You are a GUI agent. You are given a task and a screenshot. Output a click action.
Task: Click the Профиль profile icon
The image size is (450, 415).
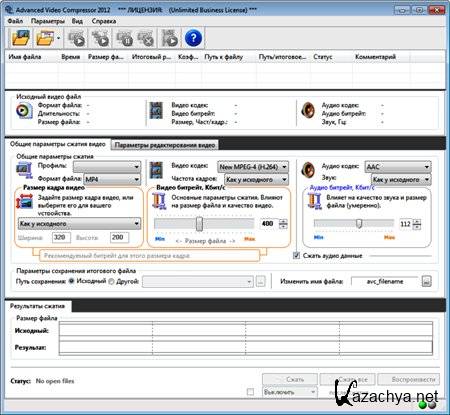coord(24,170)
